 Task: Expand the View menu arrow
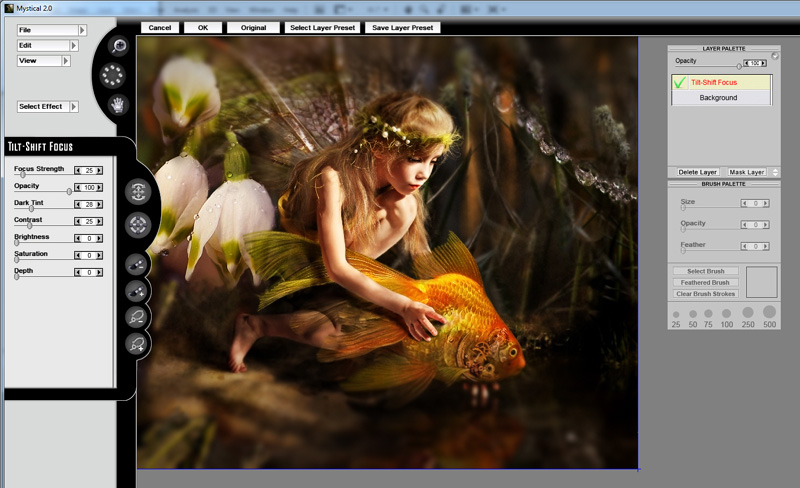[x=67, y=61]
